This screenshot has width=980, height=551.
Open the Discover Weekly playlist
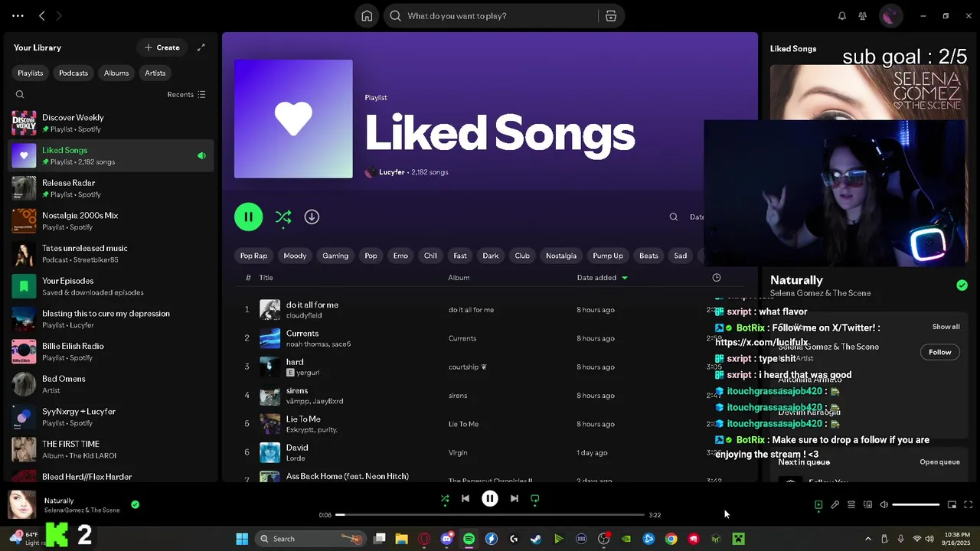[111, 123]
